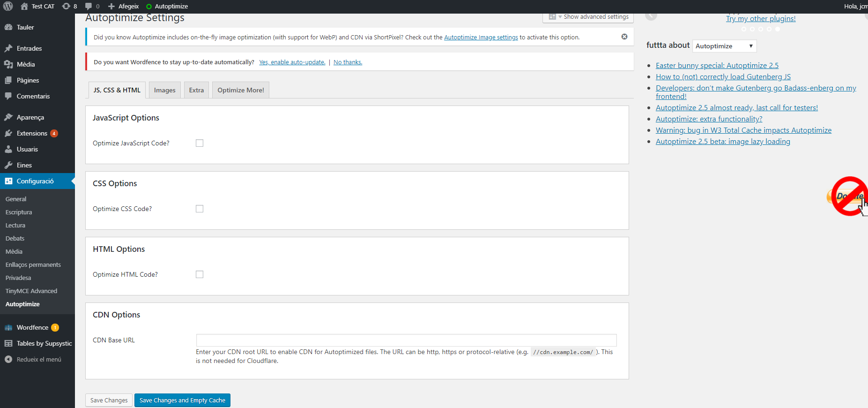Follow Autoptimize Image settings link

point(481,38)
